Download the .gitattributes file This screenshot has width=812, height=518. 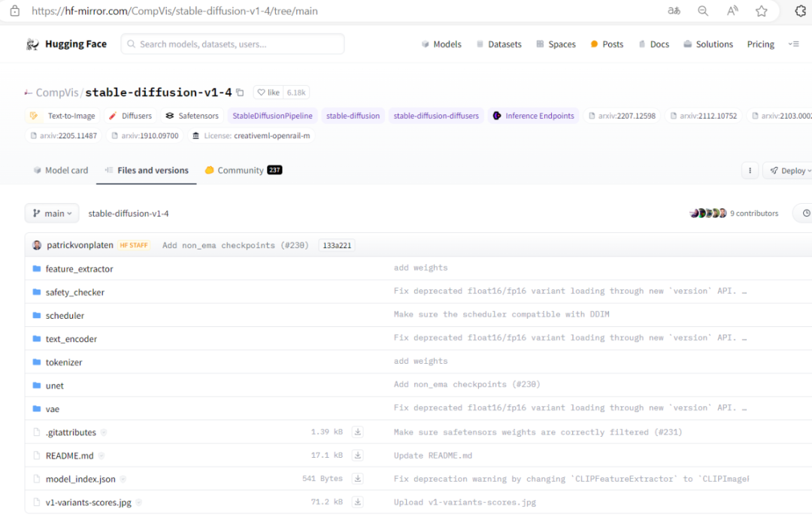coord(357,432)
